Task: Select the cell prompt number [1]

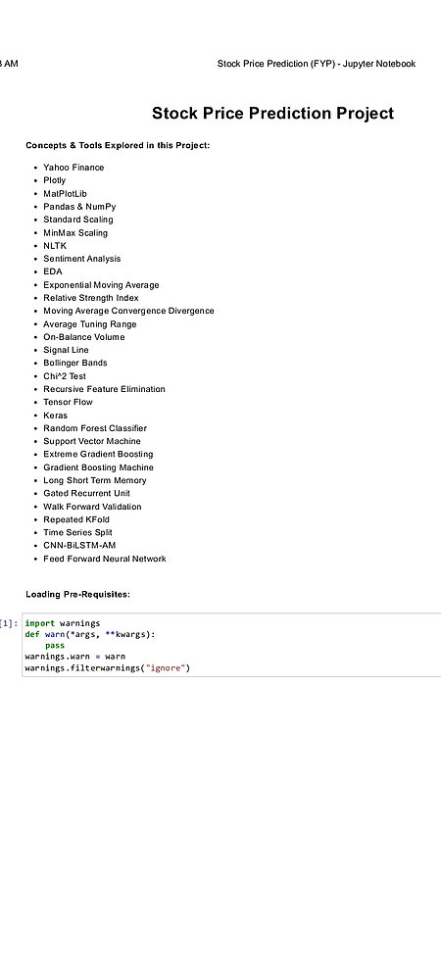Action: [9, 623]
